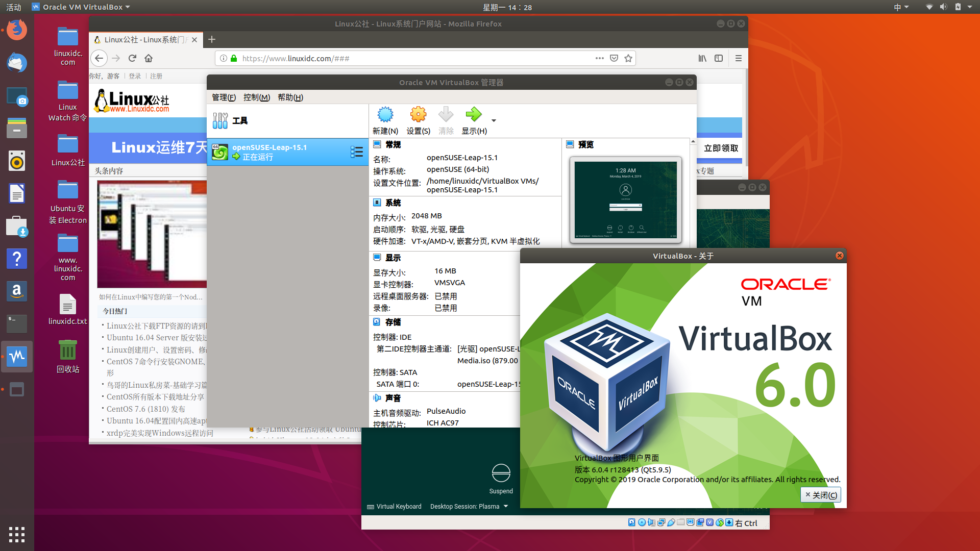Screen dimensions: 980x551
Task: Open the Tools (工具) icon in the left pane
Action: (220, 121)
